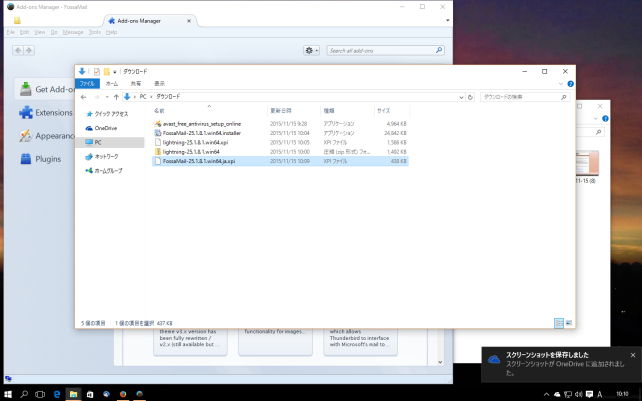This screenshot has width=642, height=401.
Task: Go forward in Add-ons Manager history
Action: click(29, 50)
